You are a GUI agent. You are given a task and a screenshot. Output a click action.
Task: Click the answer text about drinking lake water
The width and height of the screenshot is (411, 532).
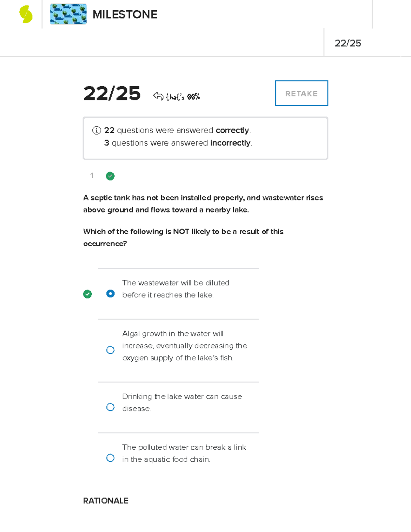click(182, 402)
